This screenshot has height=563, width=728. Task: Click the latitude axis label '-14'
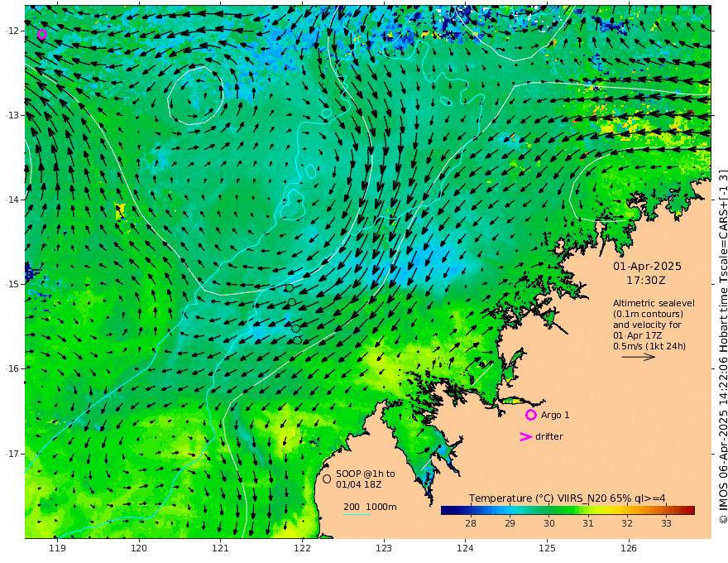[x=13, y=200]
